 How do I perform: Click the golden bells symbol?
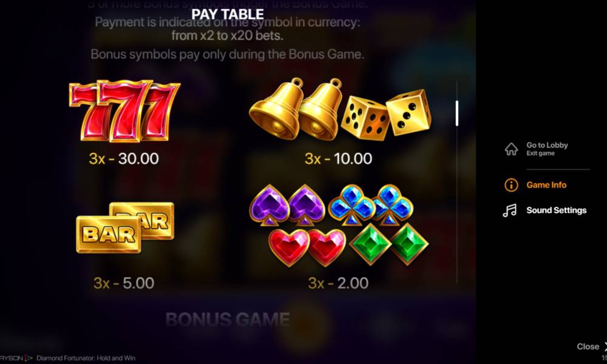click(x=296, y=109)
